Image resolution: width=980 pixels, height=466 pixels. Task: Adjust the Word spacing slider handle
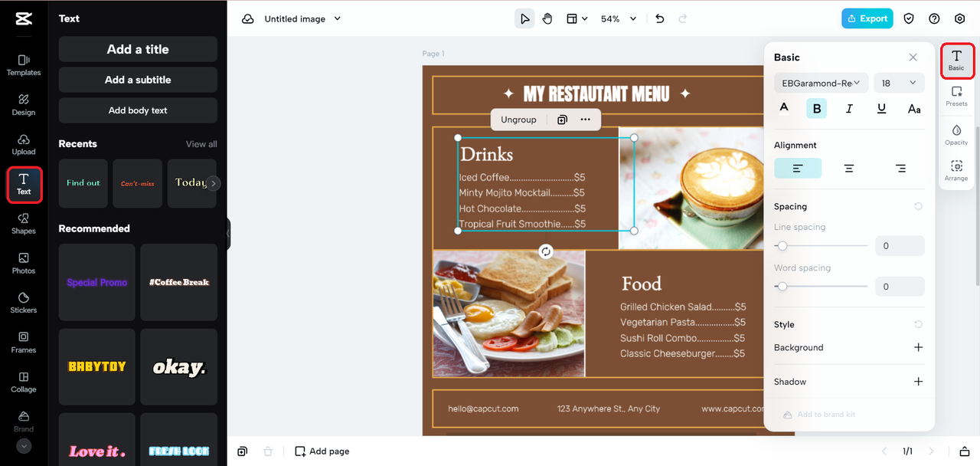pos(782,287)
